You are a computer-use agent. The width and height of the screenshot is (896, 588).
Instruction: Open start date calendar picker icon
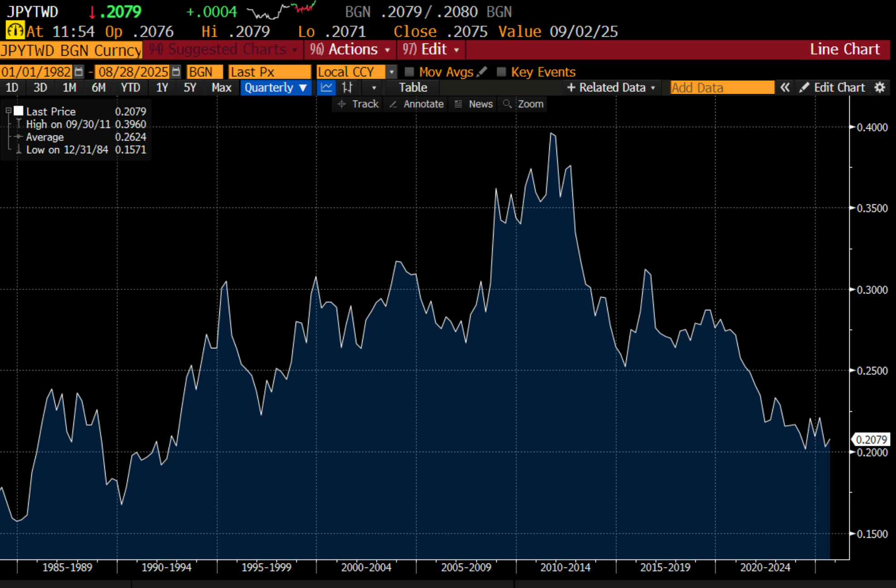[79, 72]
